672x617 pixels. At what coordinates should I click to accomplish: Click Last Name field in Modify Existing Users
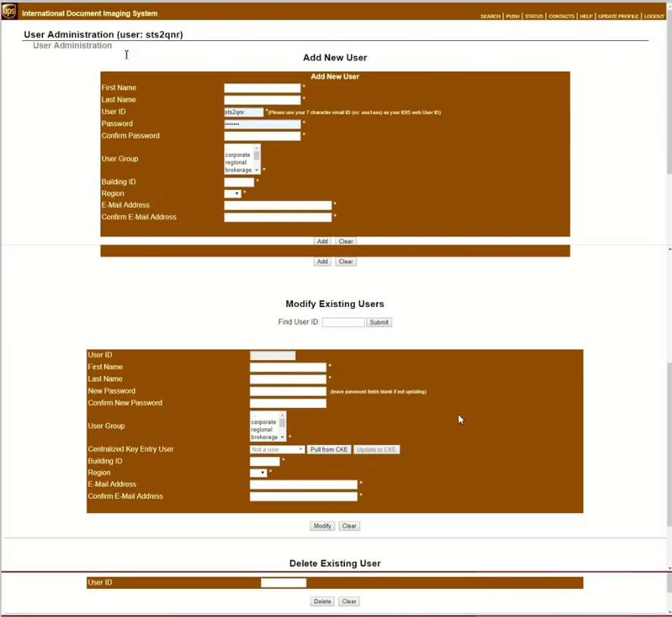[288, 379]
